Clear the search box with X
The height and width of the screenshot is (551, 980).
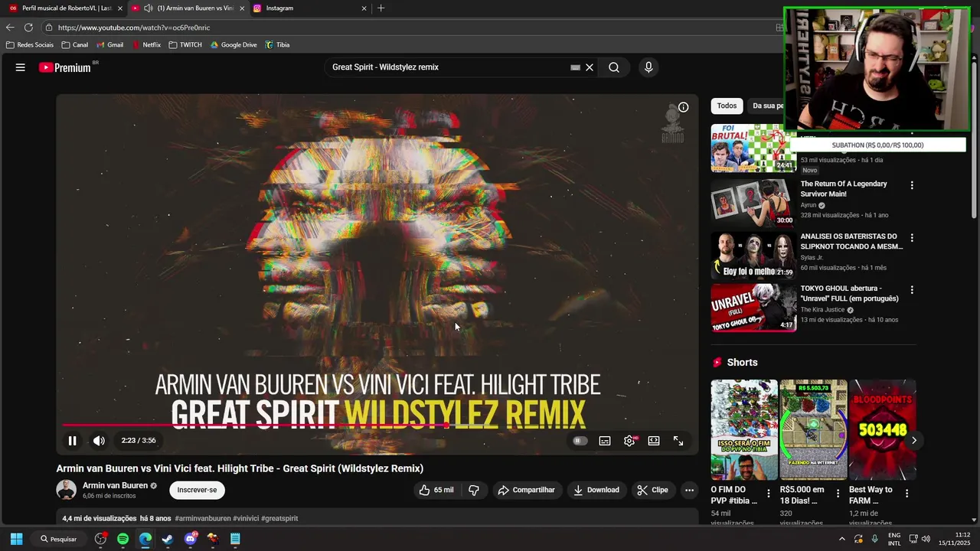pos(590,67)
